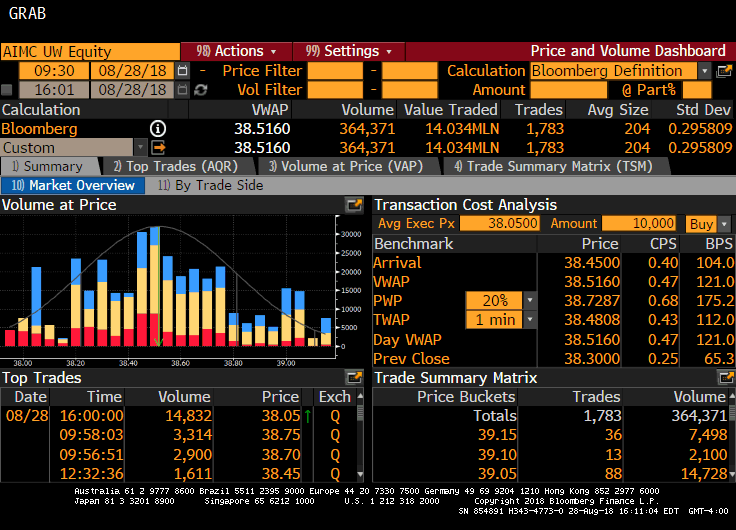Click the Custom calculation export arrow icon
Viewport: 736px width, 530px height.
pyautogui.click(x=157, y=148)
